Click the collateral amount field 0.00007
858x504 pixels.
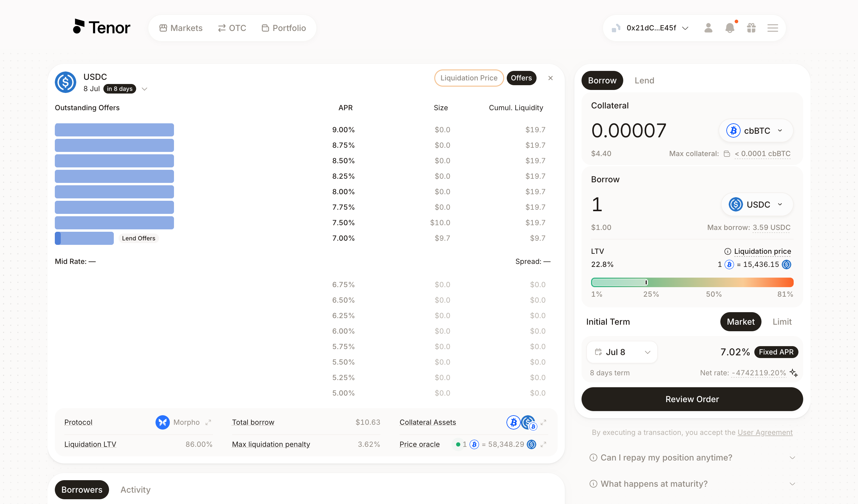629,130
